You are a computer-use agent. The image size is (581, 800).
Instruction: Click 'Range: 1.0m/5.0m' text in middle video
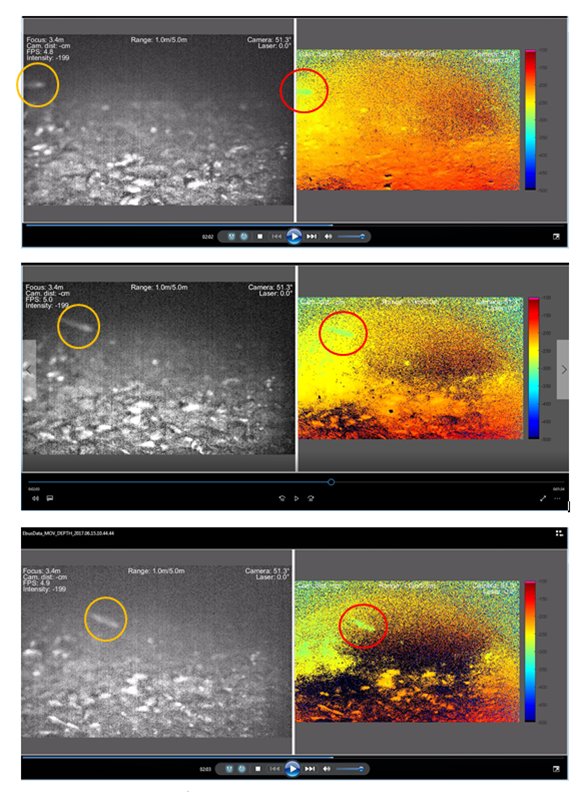(159, 287)
